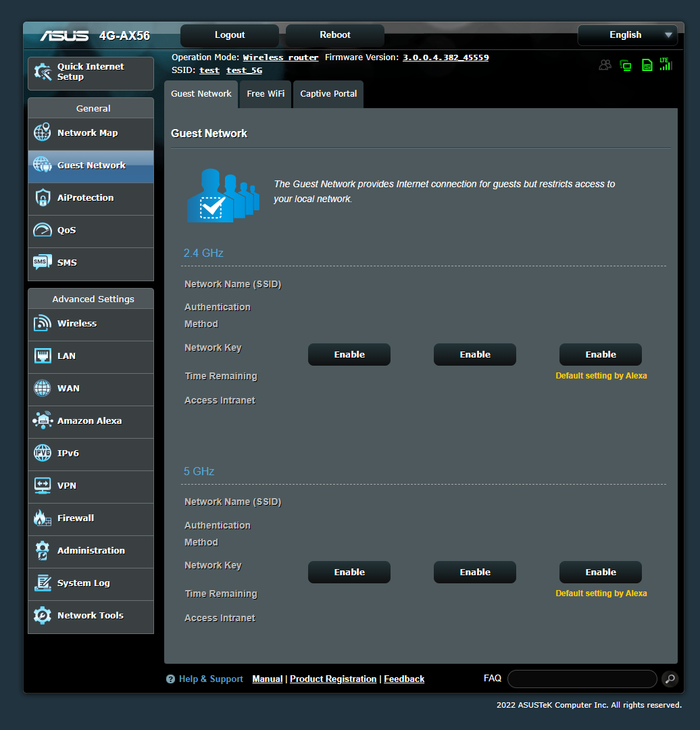
Task: Click the Reboot button
Action: (335, 35)
